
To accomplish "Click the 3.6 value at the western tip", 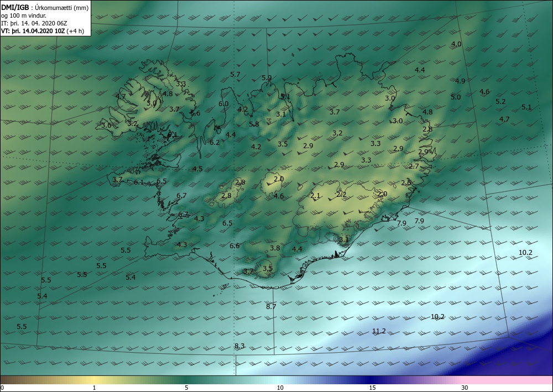I will click(x=106, y=125).
